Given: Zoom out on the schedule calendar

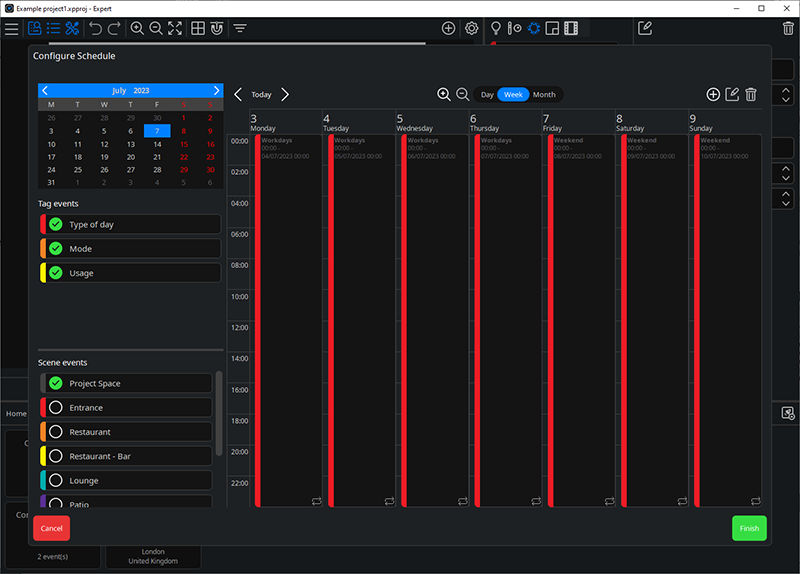Looking at the screenshot, I should click(463, 94).
